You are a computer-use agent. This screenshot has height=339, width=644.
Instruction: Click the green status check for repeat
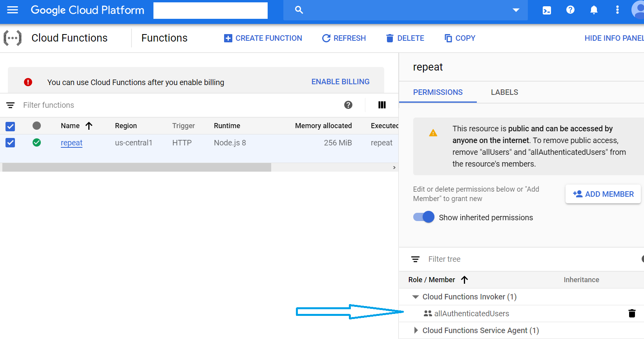coord(36,142)
